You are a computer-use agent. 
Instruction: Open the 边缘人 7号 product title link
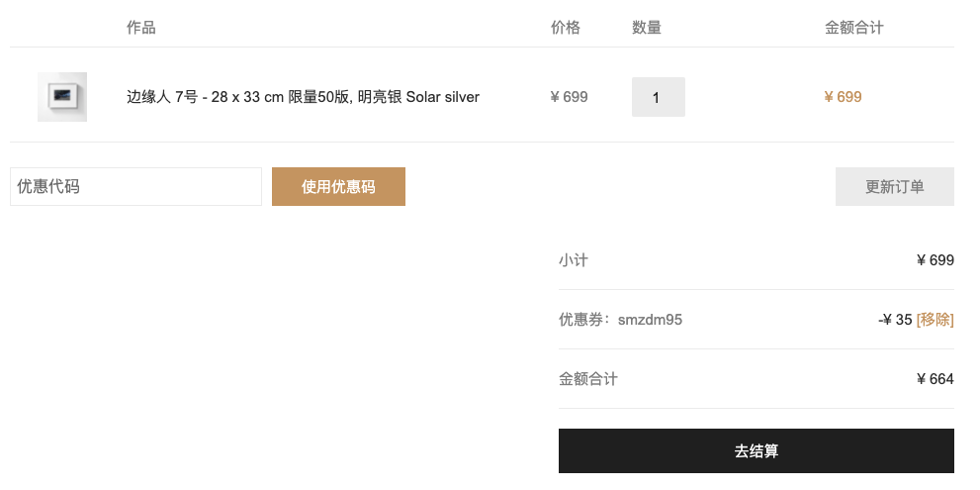coord(304,97)
